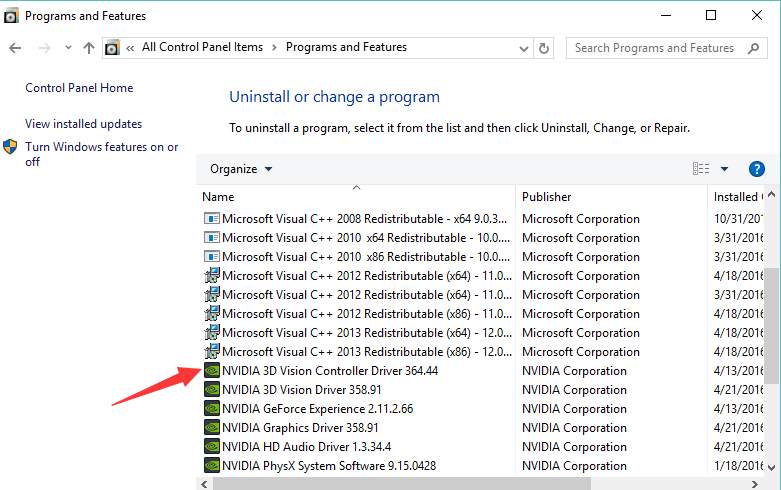Select NVIDIA PhysX System Software 9.15.0428 text
This screenshot has height=490, width=781.
[329, 466]
